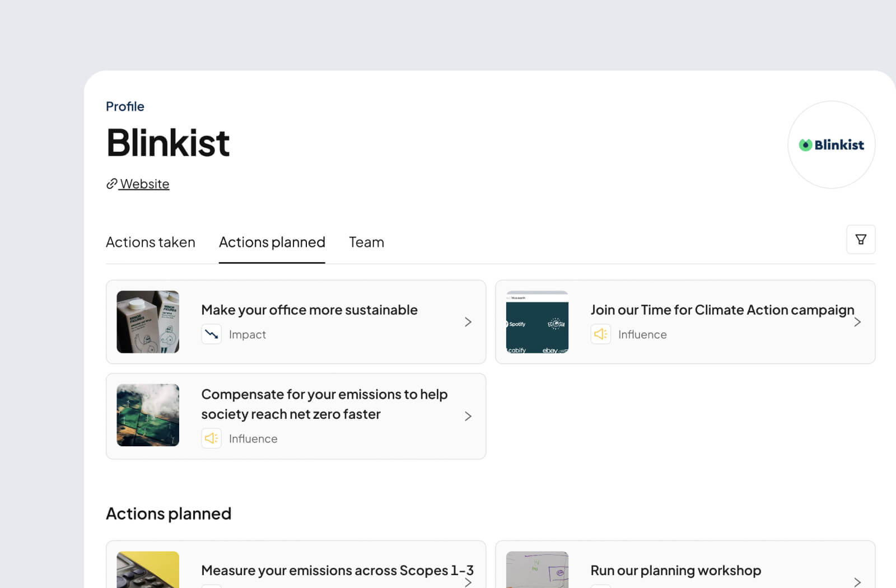Click the wind farm aerial photo thumbnail
This screenshot has width=896, height=588.
click(x=147, y=416)
